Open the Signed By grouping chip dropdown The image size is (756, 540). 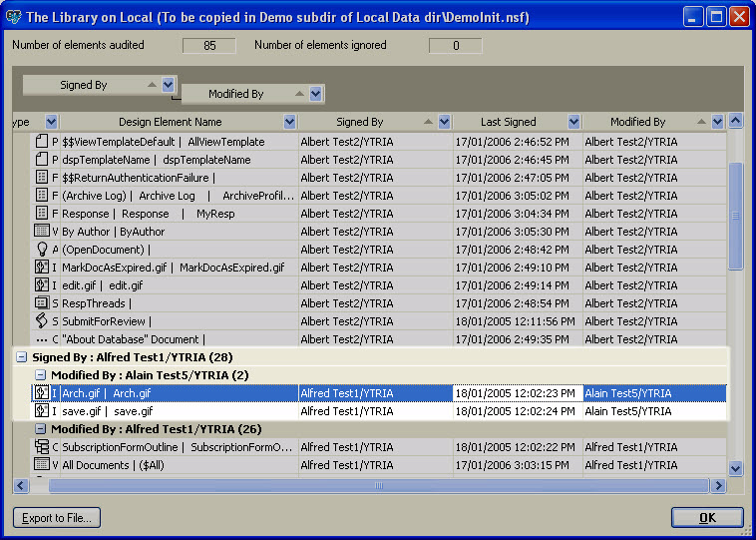point(169,86)
